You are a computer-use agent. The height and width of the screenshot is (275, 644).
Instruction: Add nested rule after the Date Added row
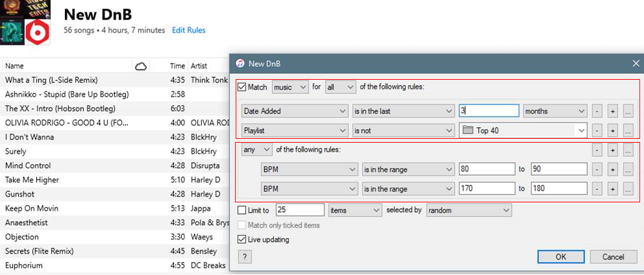point(627,111)
